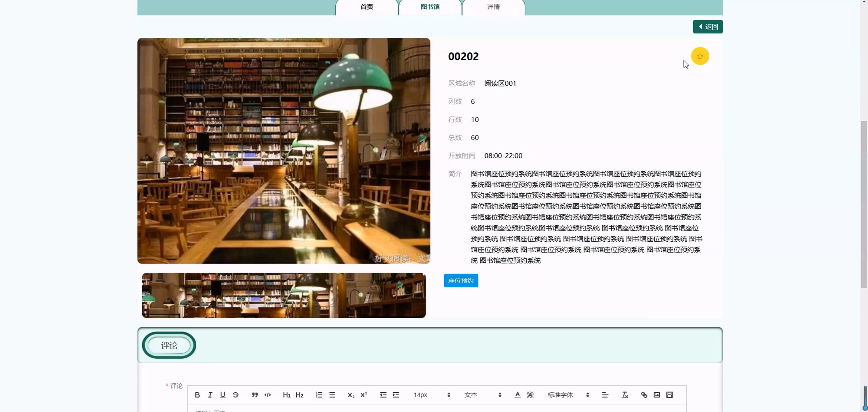Pick text color with the A icon

518,395
